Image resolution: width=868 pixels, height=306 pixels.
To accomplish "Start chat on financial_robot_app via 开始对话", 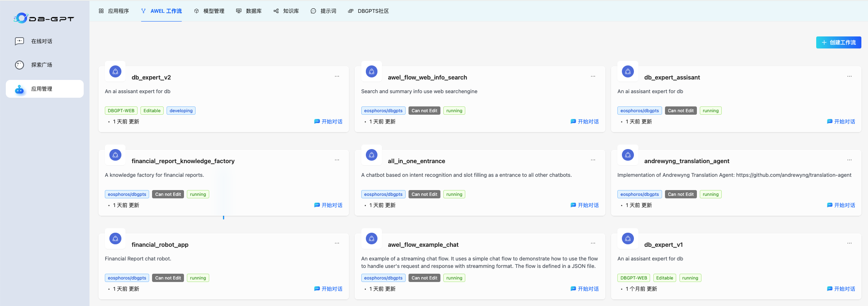I will pyautogui.click(x=328, y=289).
